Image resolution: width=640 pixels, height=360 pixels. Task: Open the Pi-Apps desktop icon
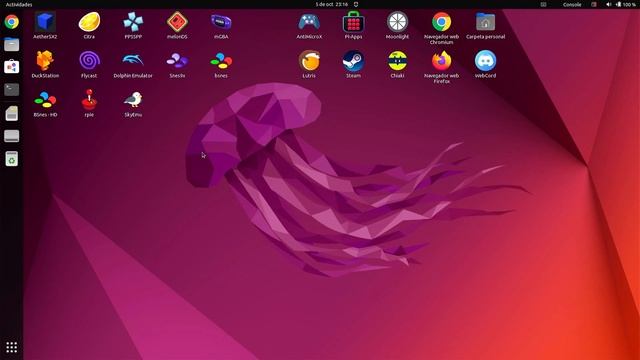click(353, 22)
